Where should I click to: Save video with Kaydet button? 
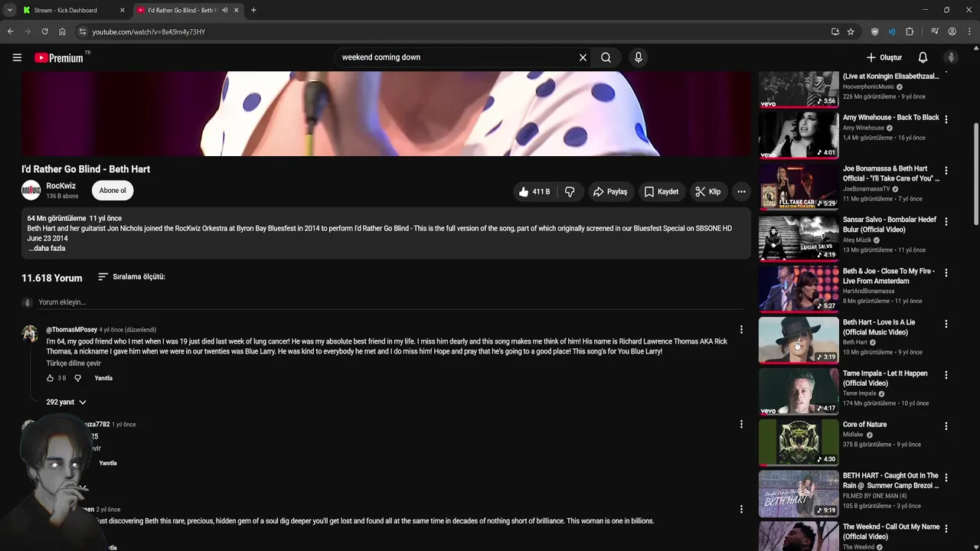661,191
